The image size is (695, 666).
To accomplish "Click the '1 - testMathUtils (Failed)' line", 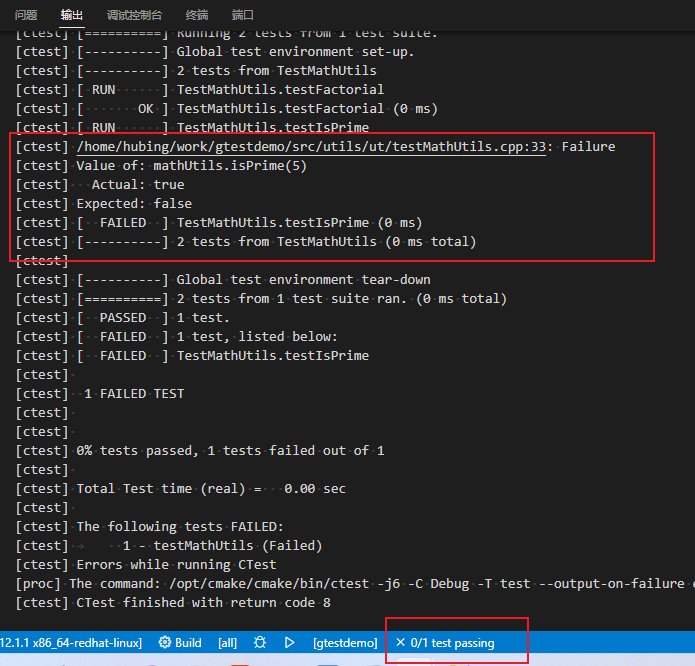I will (169, 546).
